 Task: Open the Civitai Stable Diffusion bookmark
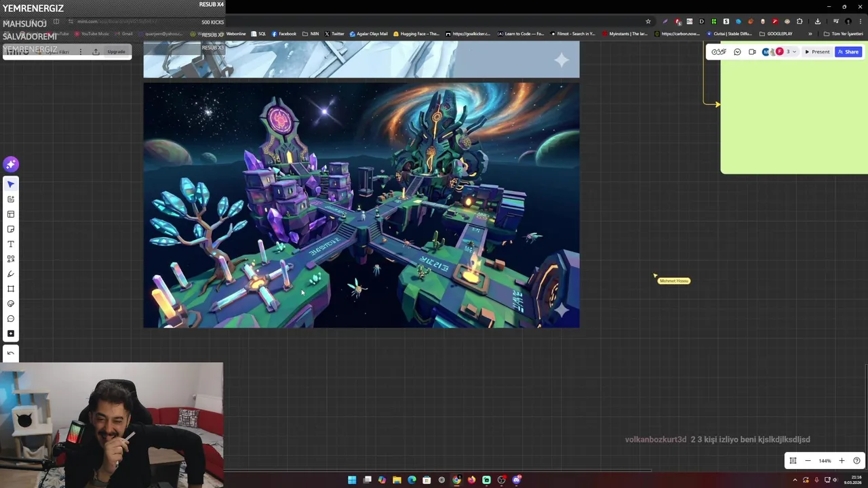coord(729,34)
